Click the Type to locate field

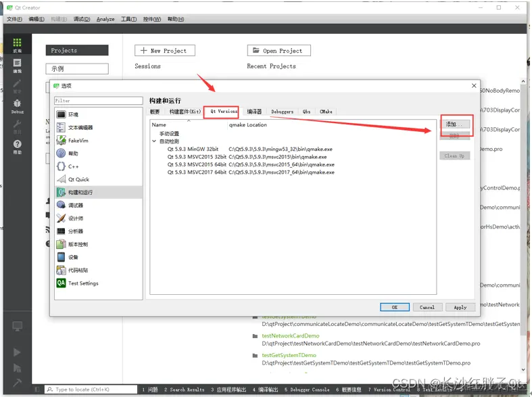coord(91,389)
